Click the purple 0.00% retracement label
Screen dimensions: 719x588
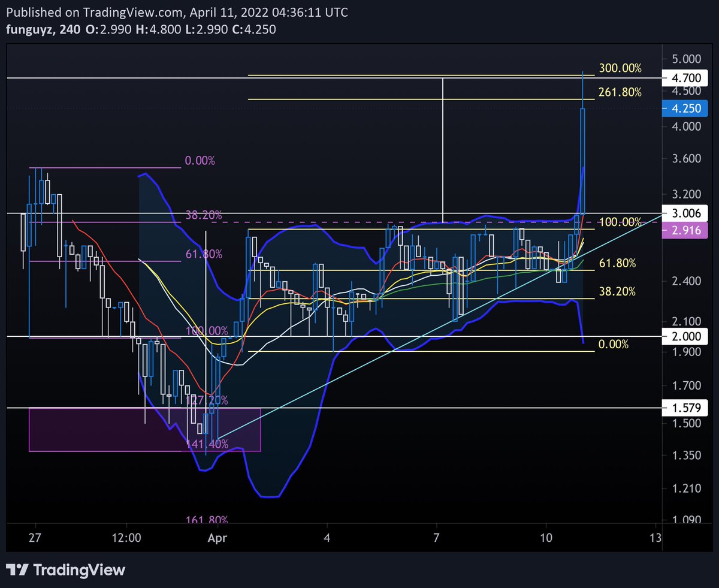200,161
